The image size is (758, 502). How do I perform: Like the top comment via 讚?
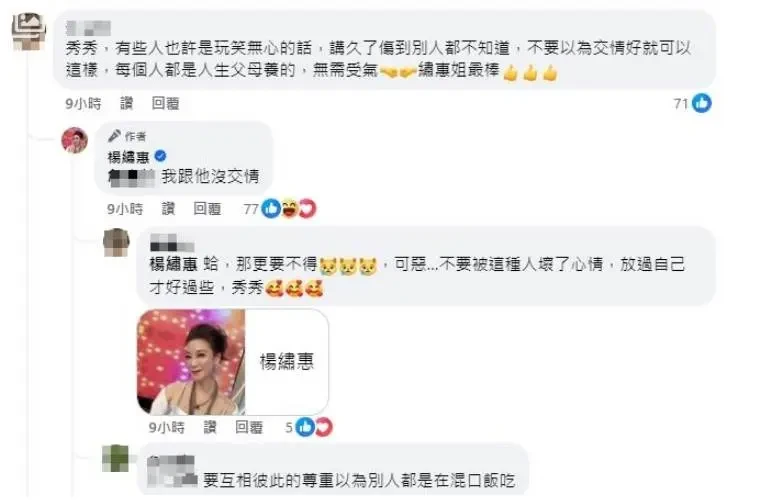[127, 103]
